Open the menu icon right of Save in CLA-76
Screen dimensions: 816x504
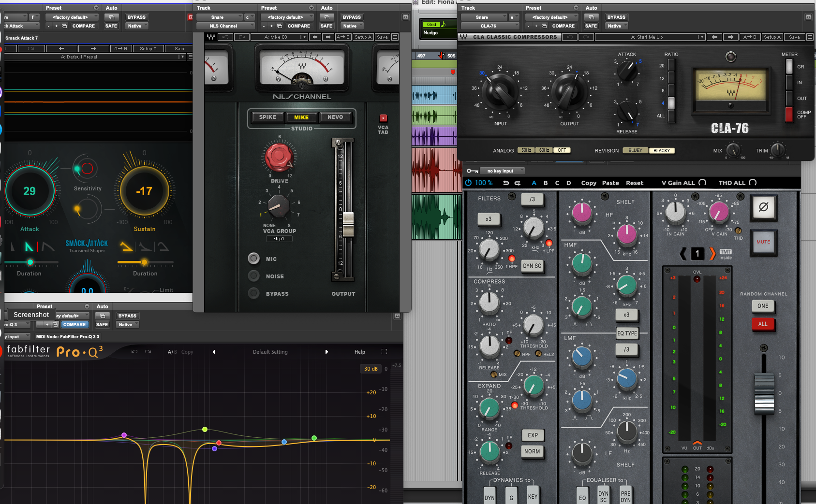[810, 37]
